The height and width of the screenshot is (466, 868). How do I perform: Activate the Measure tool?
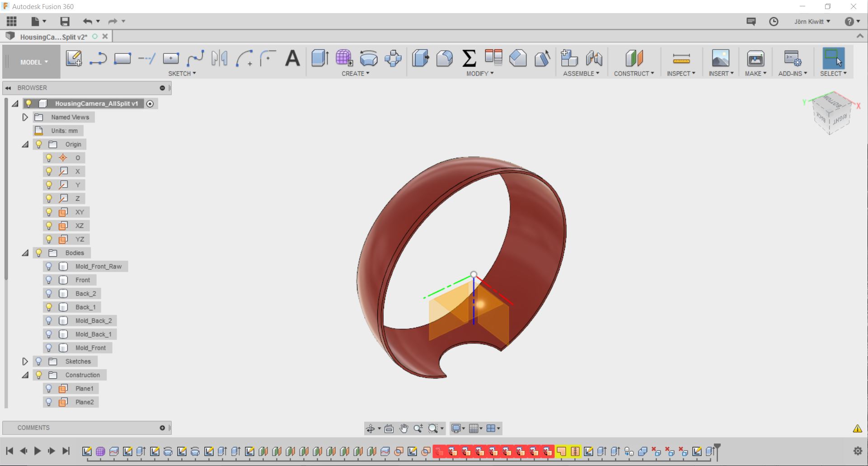(681, 58)
